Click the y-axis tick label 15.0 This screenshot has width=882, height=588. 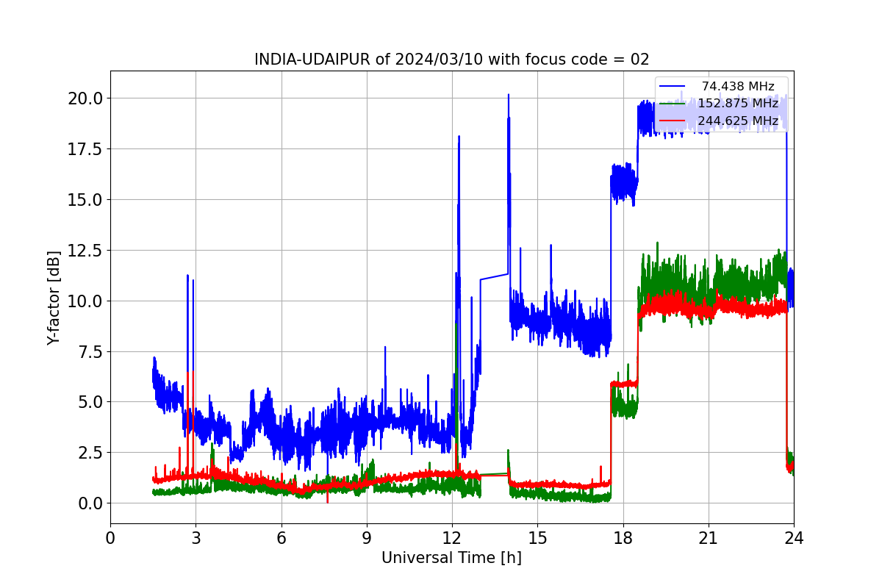86,200
